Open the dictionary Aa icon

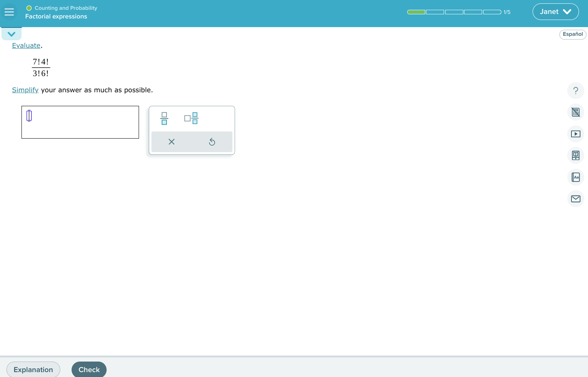[576, 177]
